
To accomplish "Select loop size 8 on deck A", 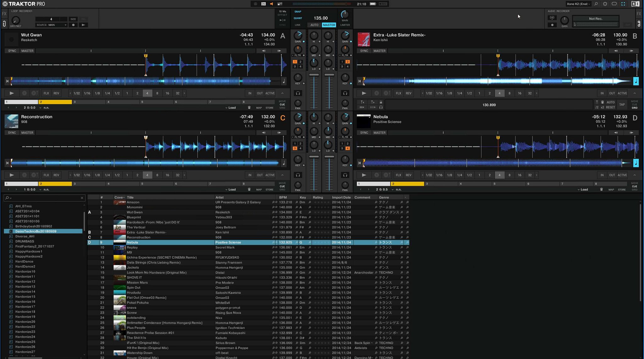I will click(157, 93).
